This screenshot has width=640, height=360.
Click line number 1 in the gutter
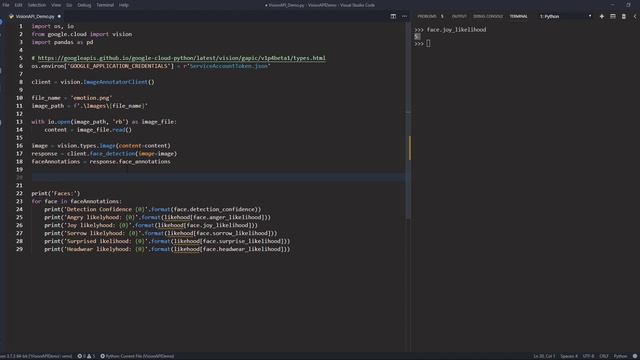21,26
